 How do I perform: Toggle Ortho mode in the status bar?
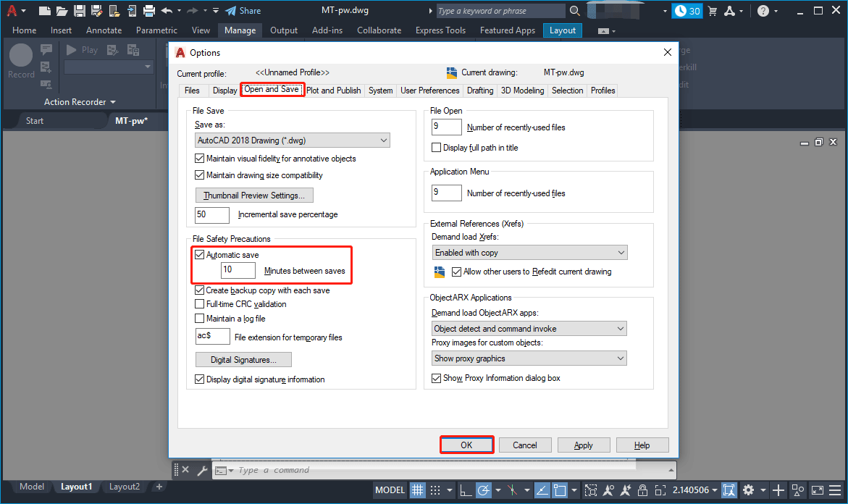(466, 490)
